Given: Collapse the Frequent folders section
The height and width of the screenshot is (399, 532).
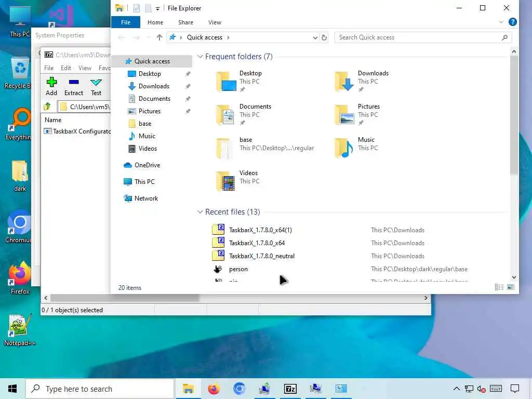Looking at the screenshot, I should [200, 56].
